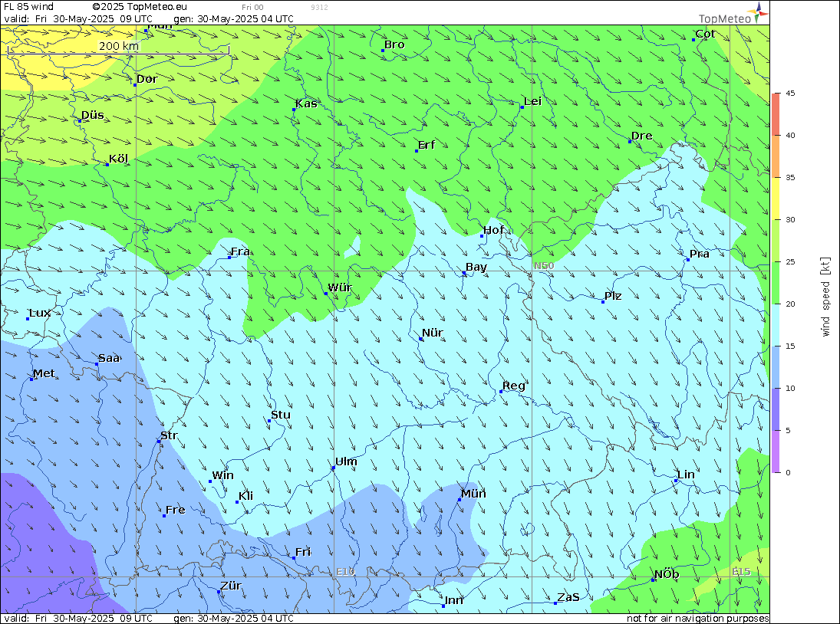Click the 'Plz' city label

click(x=613, y=296)
